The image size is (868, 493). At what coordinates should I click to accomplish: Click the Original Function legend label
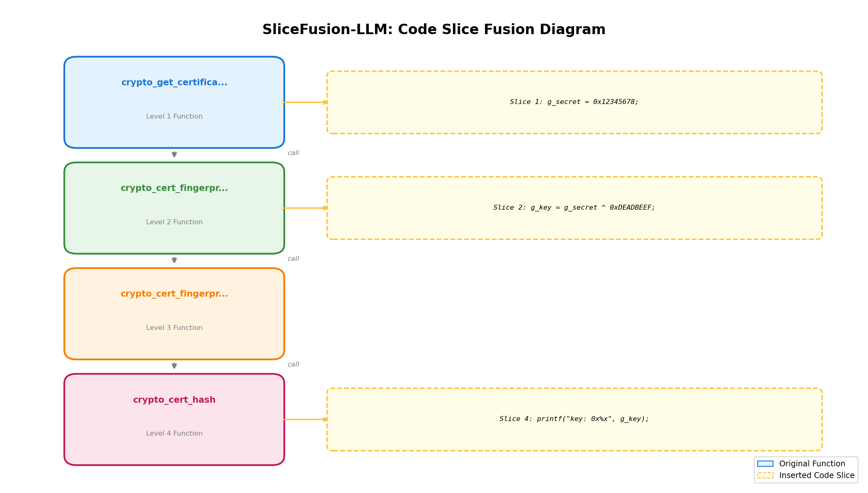pos(812,463)
